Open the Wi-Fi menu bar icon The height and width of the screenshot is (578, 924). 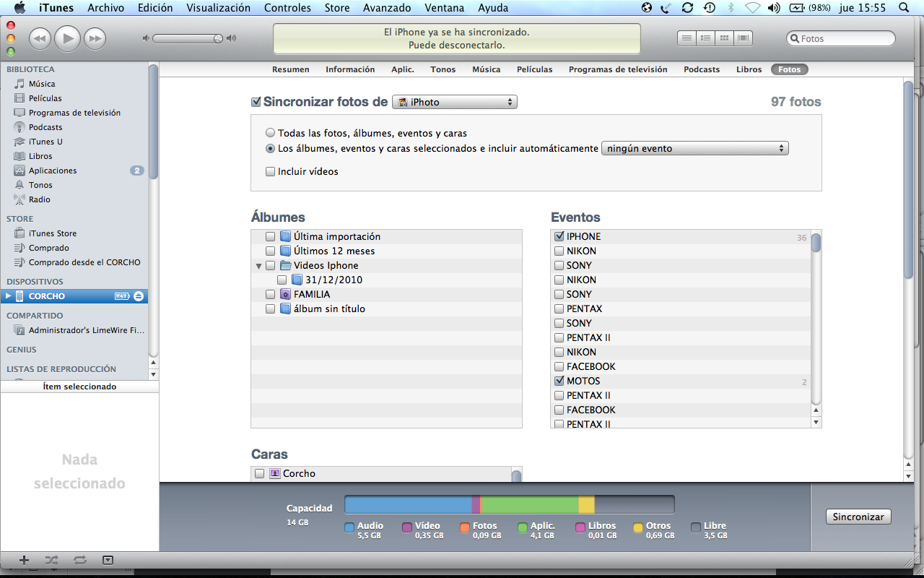pos(753,8)
